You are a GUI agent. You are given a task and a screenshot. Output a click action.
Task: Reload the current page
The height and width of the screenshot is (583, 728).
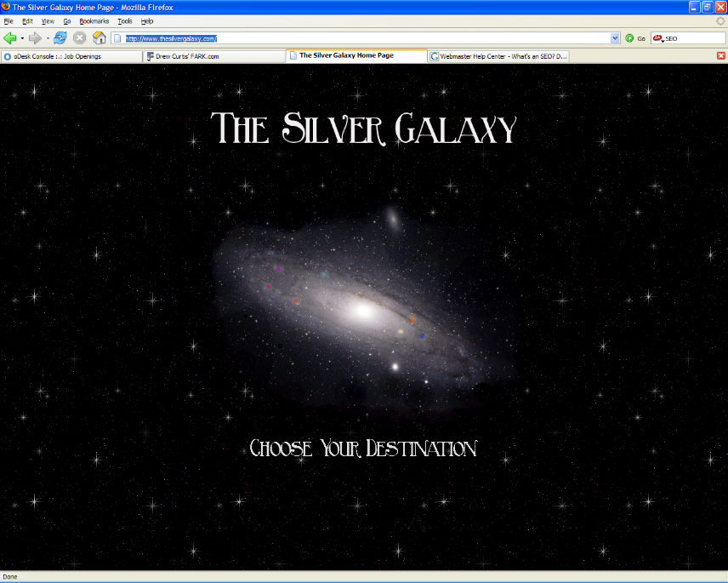60,38
